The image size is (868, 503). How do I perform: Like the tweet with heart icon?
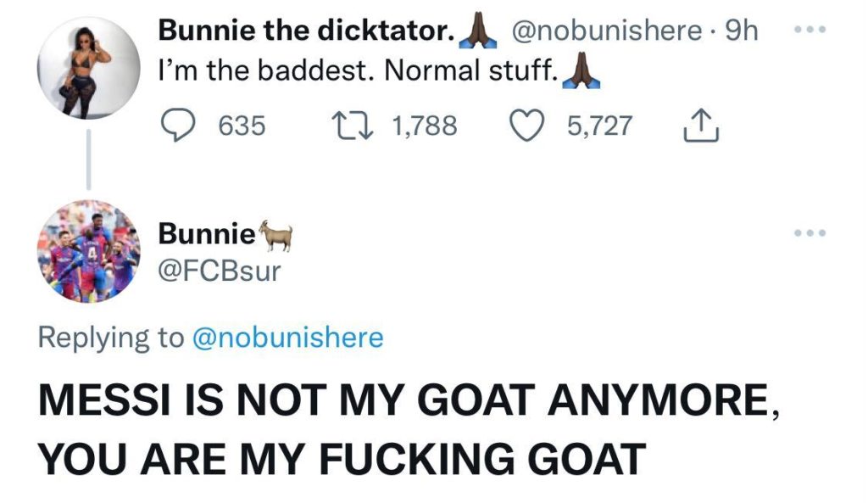tap(531, 126)
